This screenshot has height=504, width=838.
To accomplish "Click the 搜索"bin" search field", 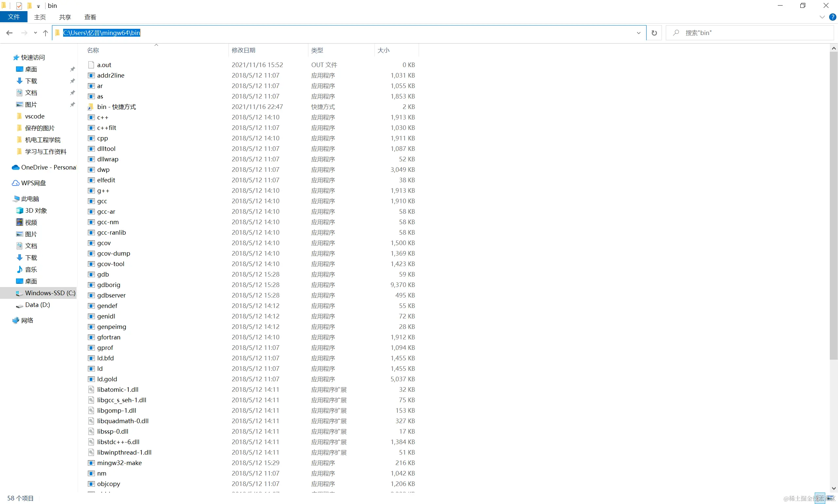I will click(747, 33).
